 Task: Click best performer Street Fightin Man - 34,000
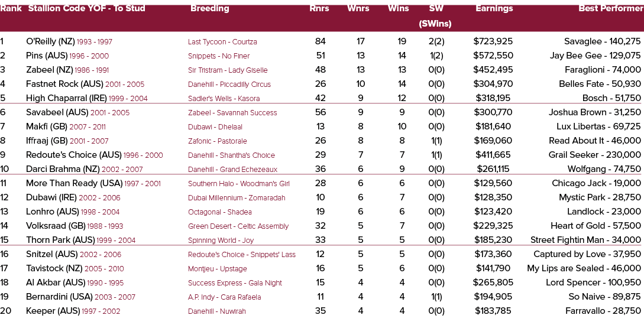(x=585, y=240)
